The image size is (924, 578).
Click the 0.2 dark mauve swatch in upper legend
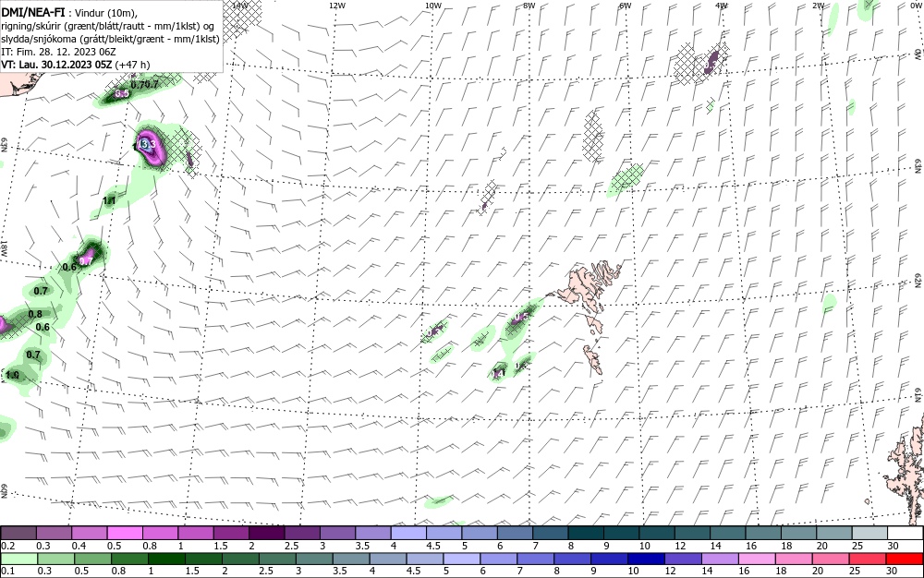click(x=18, y=534)
